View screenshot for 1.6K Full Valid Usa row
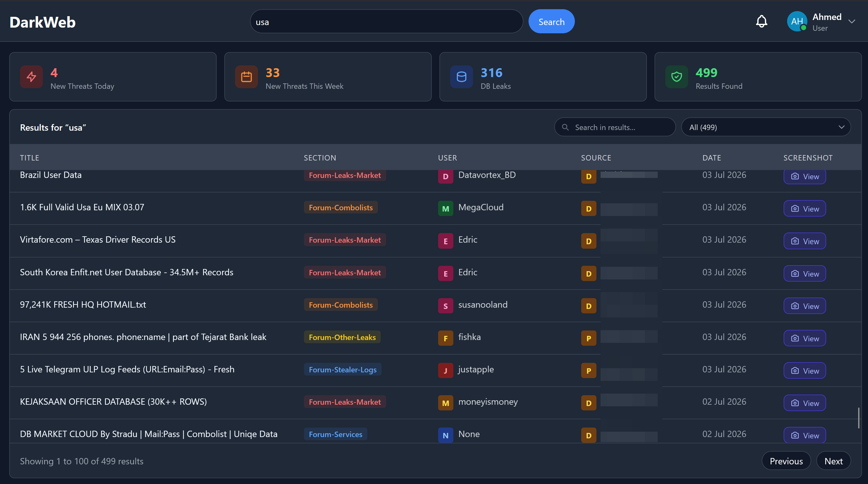 point(805,208)
